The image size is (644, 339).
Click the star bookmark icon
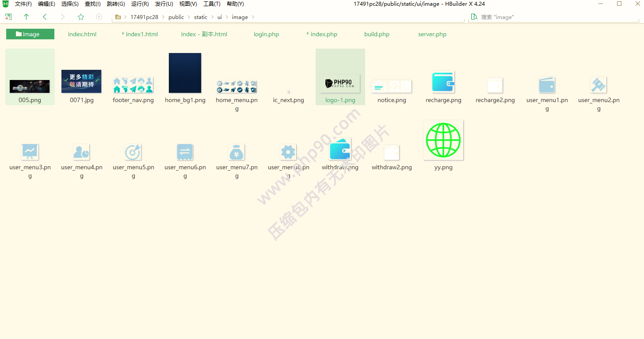(x=81, y=17)
